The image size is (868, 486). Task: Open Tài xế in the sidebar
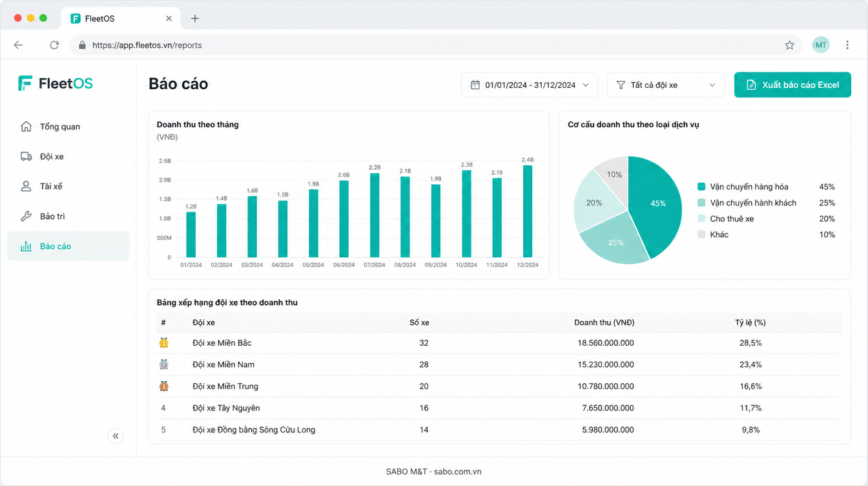(x=68, y=186)
